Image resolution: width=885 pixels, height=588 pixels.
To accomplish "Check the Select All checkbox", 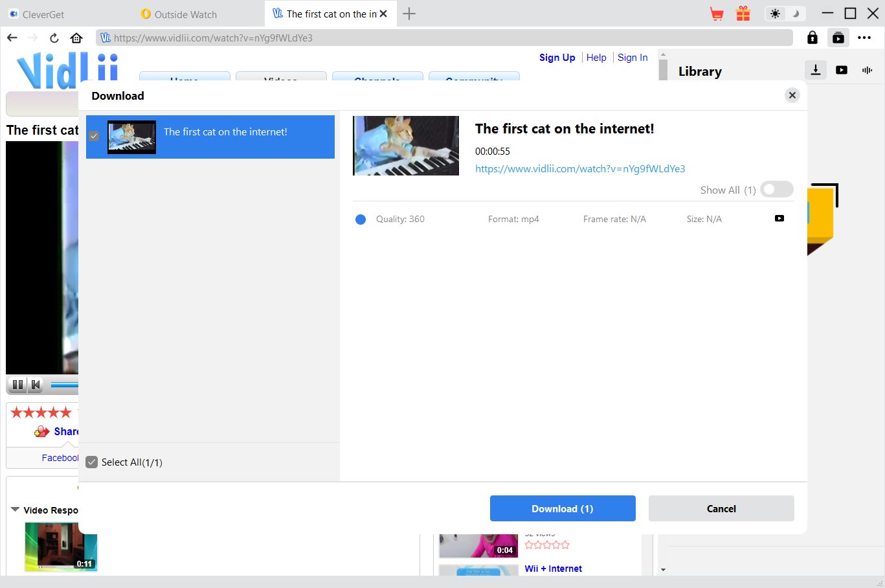I will tap(92, 462).
